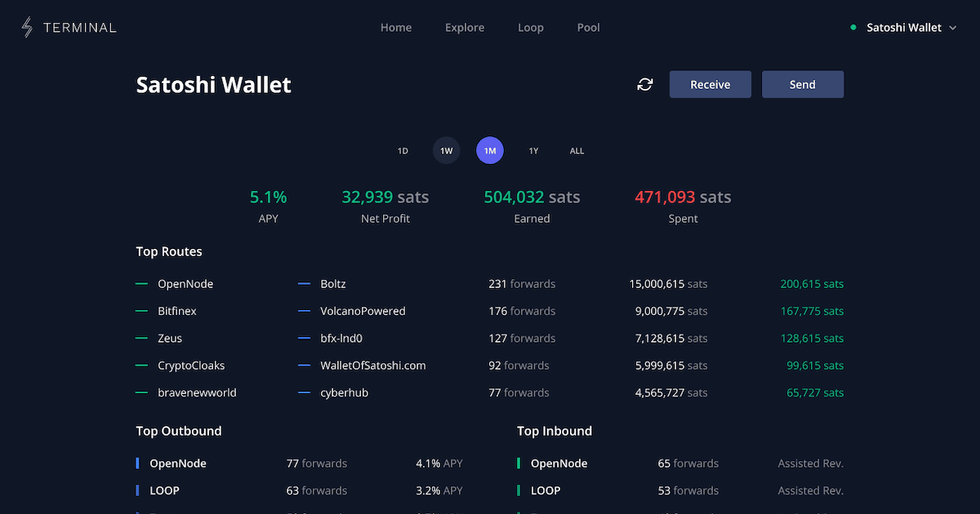Select Zeus in Top Routes
980x514 pixels.
pos(170,339)
